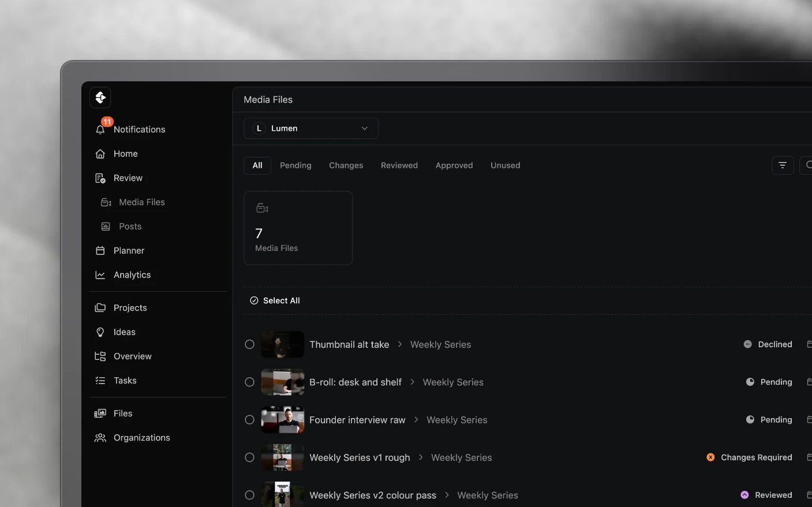Image resolution: width=812 pixels, height=507 pixels.
Task: Open Posts in the sidebar
Action: click(130, 227)
